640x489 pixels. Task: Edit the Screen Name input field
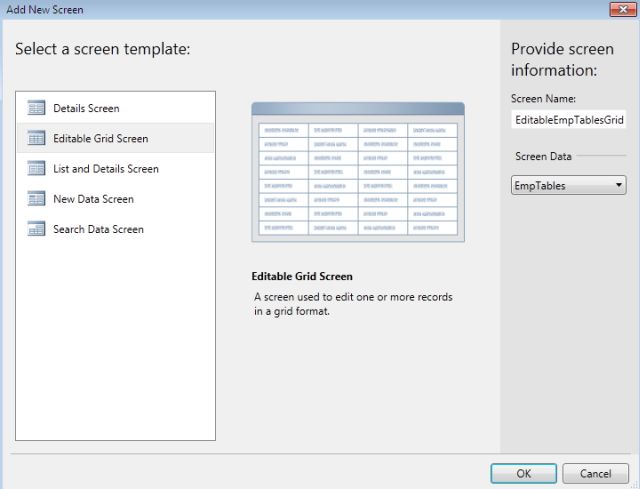point(569,120)
